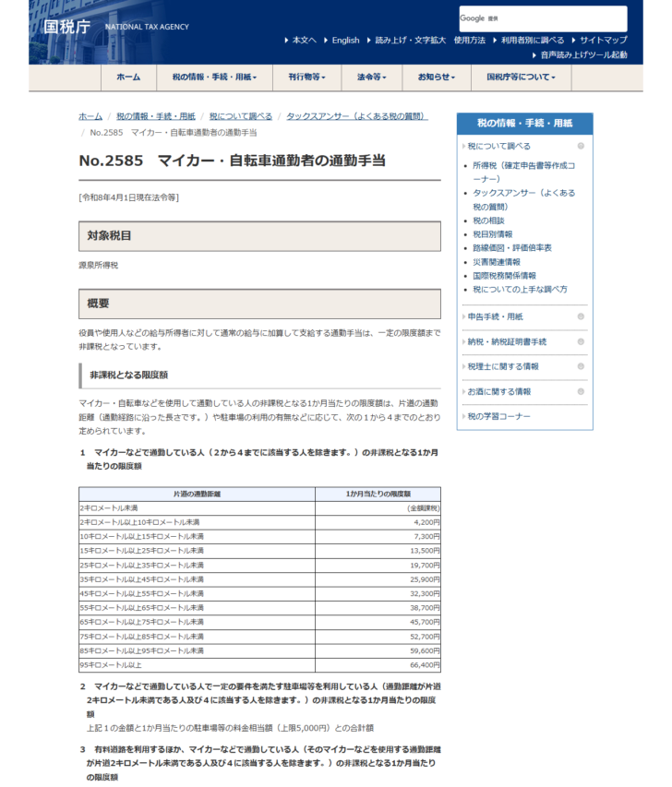Click row 75キロメートル以上85キロメートル未満
This screenshot has width=672, height=787.
(259, 637)
